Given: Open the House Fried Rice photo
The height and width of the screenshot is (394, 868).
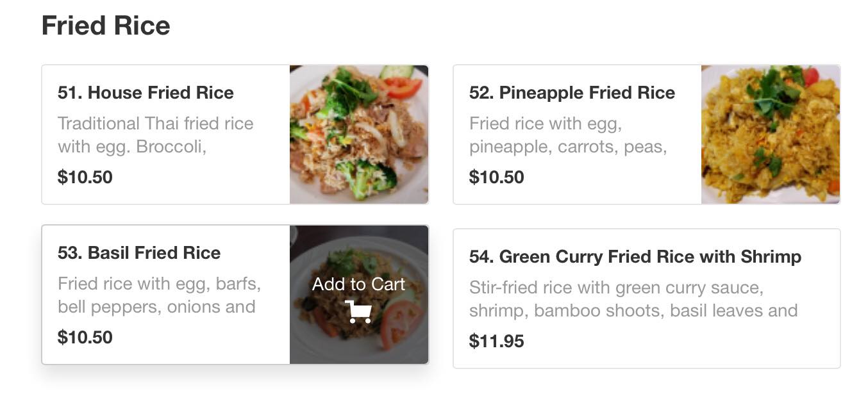Looking at the screenshot, I should pos(358,135).
